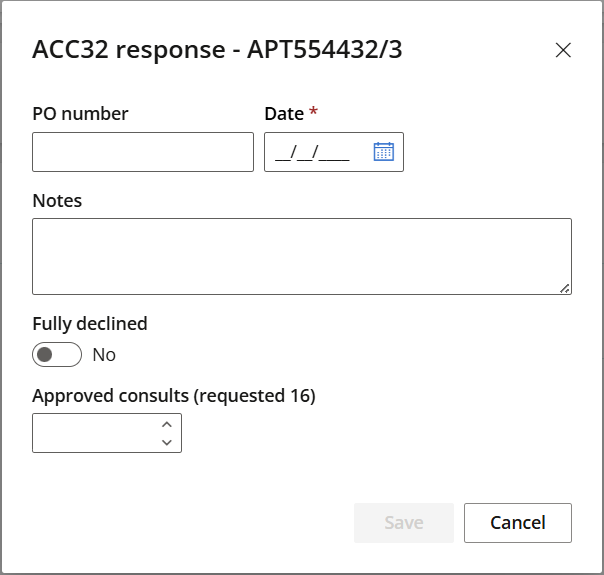604x575 pixels.
Task: Decrease approved consults with down arrow
Action: tap(167, 442)
